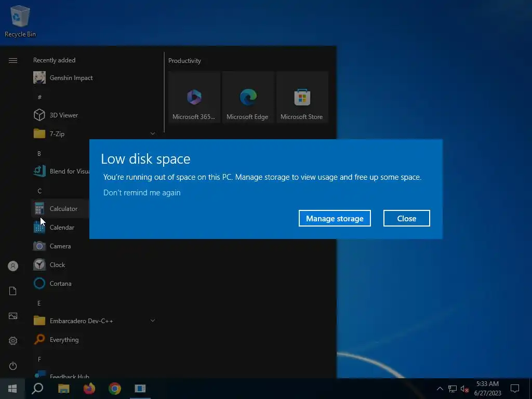Launch Firefox from the taskbar

[x=89, y=389]
